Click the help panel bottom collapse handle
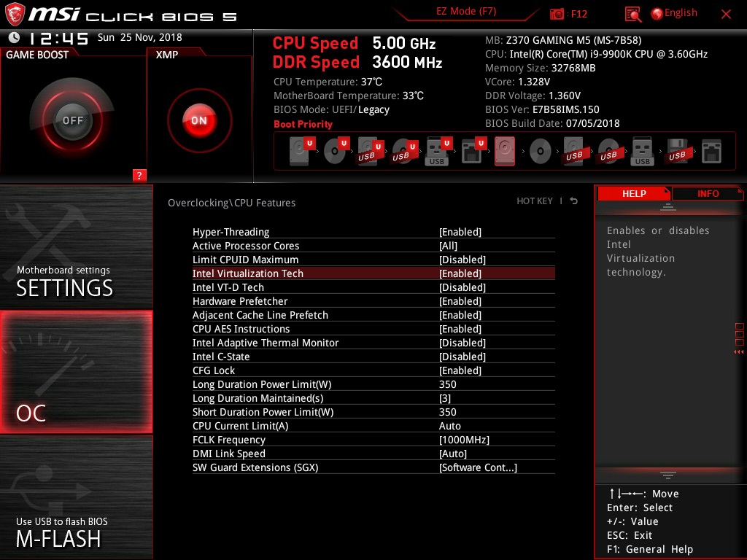Screen dimensions: 747x560 (x=668, y=475)
